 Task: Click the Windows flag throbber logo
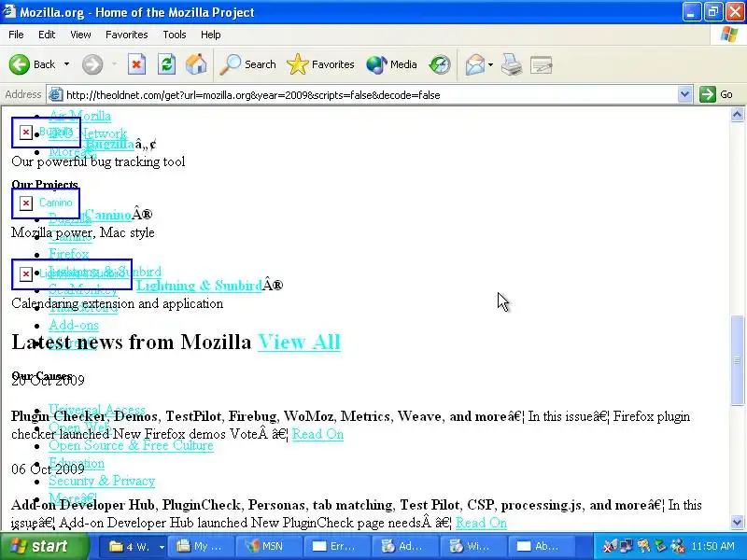(x=729, y=35)
